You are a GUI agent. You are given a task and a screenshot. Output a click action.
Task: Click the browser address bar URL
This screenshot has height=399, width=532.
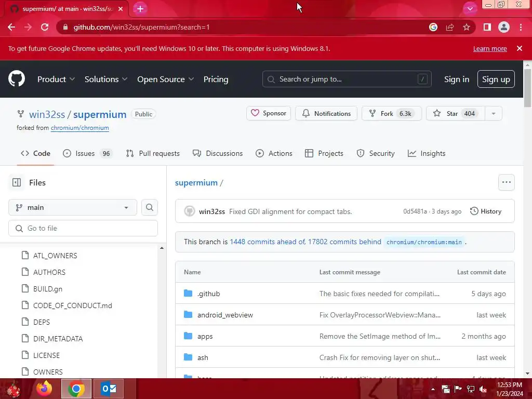click(x=141, y=27)
